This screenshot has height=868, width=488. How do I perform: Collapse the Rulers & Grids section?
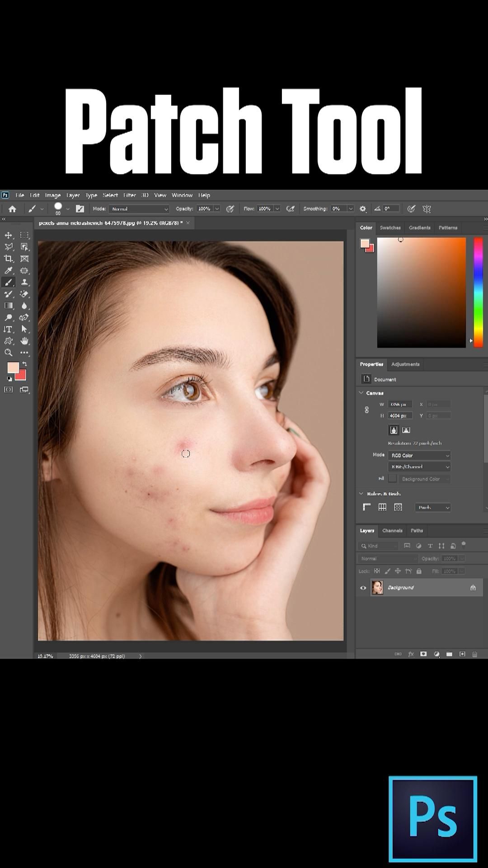tap(361, 494)
